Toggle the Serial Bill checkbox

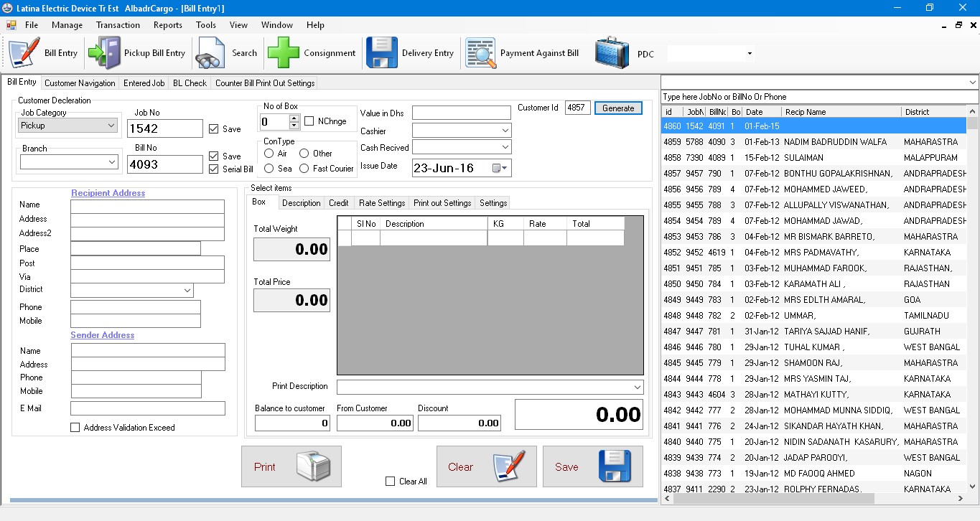coord(214,169)
